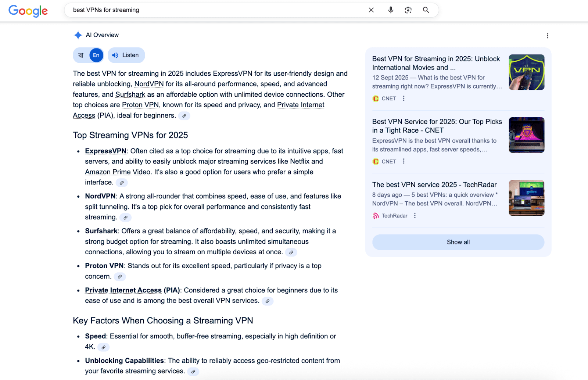Screen dimensions: 588x380
Task: Click CNET favicon on the Streaming article
Action: point(376,98)
